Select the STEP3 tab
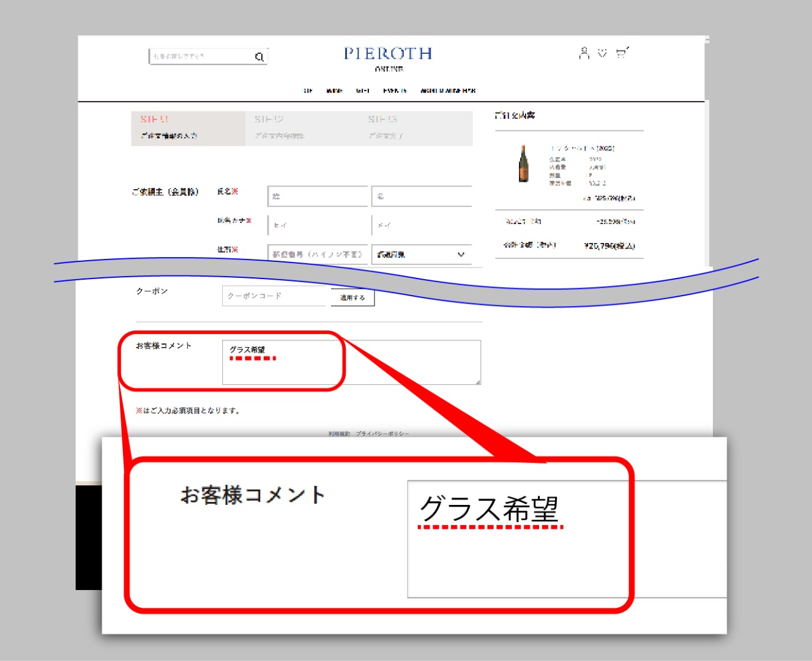 tap(415, 128)
